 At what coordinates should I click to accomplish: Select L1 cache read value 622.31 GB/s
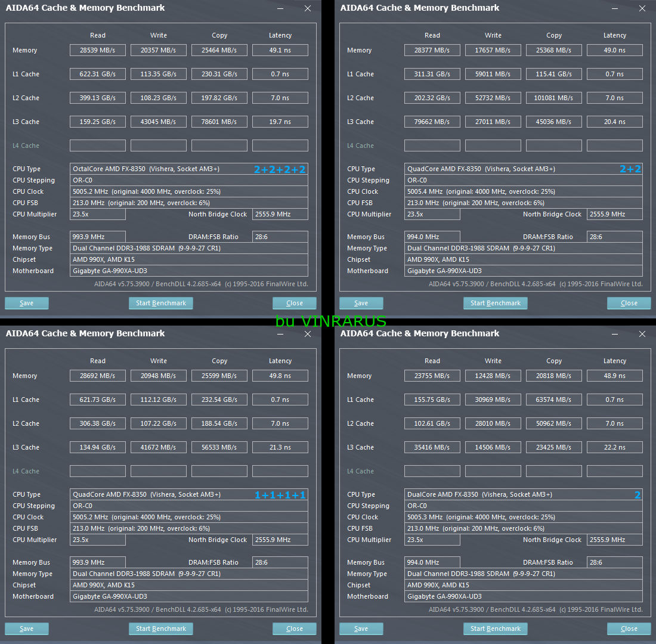97,74
